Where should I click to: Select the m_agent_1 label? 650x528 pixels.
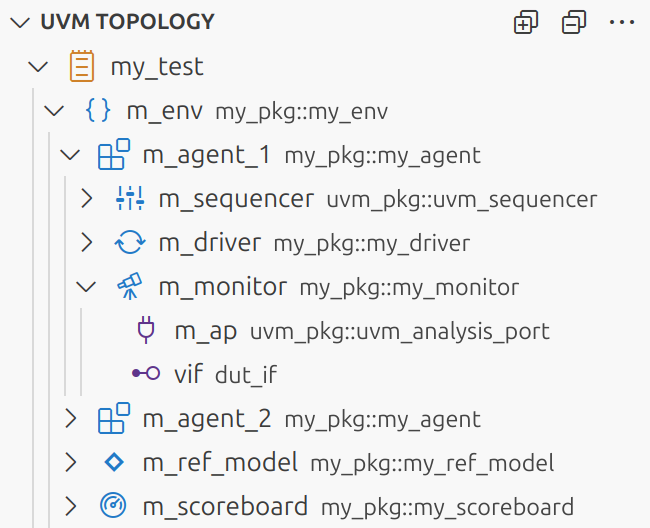(207, 155)
